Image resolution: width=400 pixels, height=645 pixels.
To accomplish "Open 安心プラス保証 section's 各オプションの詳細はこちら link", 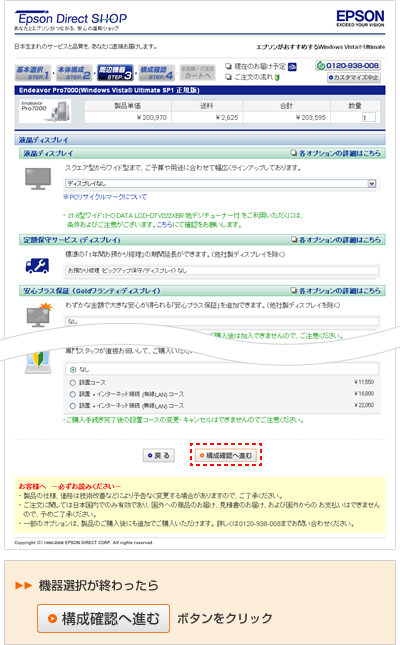I will coord(335,290).
